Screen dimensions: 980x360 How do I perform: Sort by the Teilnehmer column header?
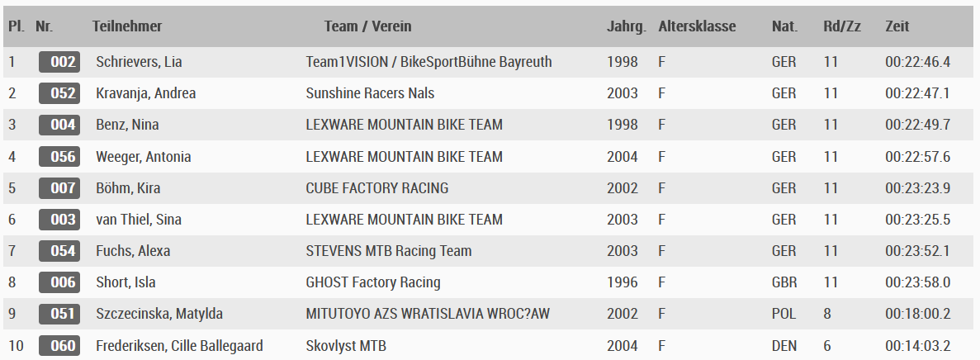pyautogui.click(x=127, y=26)
